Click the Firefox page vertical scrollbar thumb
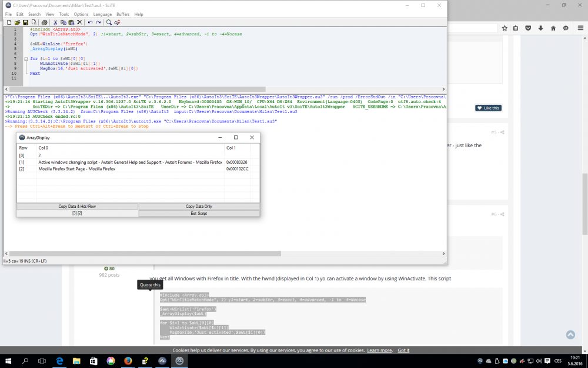 pyautogui.click(x=585, y=205)
